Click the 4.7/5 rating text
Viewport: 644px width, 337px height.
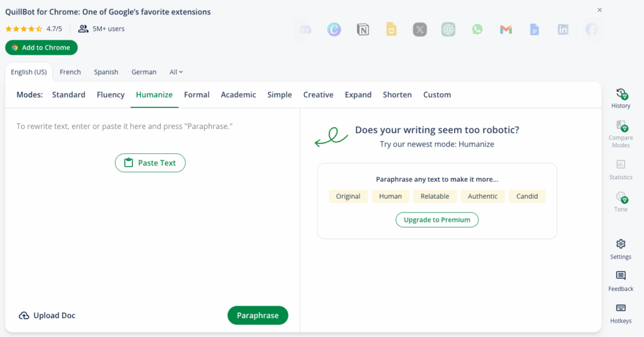[54, 29]
